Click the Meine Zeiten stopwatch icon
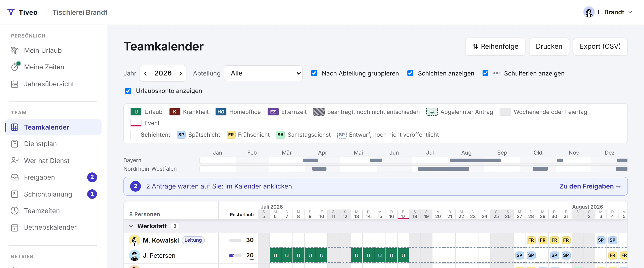This screenshot has height=268, width=644. (15, 67)
